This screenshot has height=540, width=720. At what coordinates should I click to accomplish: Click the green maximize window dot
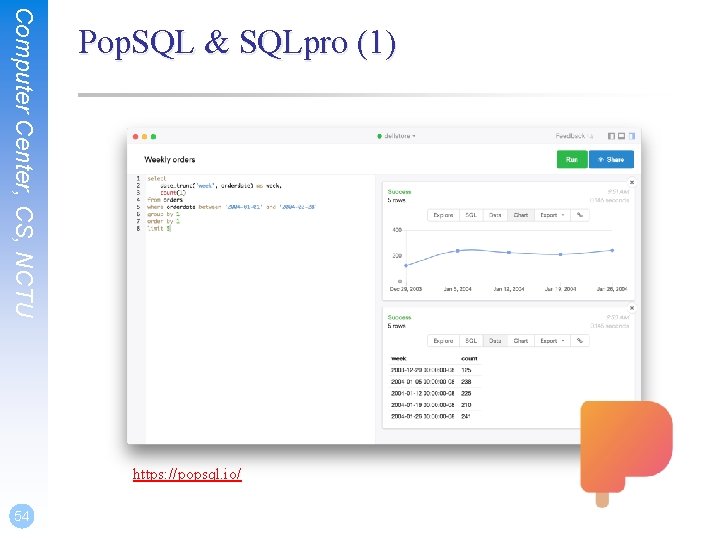[154, 136]
